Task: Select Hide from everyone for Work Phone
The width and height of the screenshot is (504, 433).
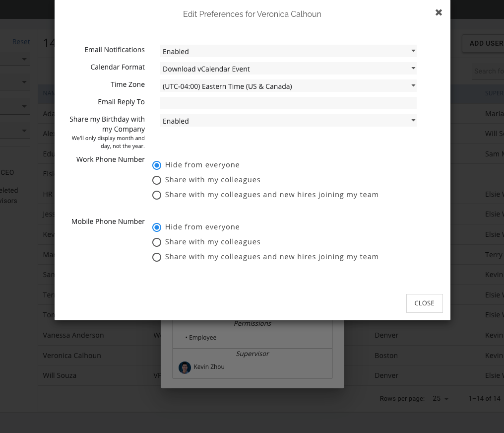Action: [x=157, y=165]
